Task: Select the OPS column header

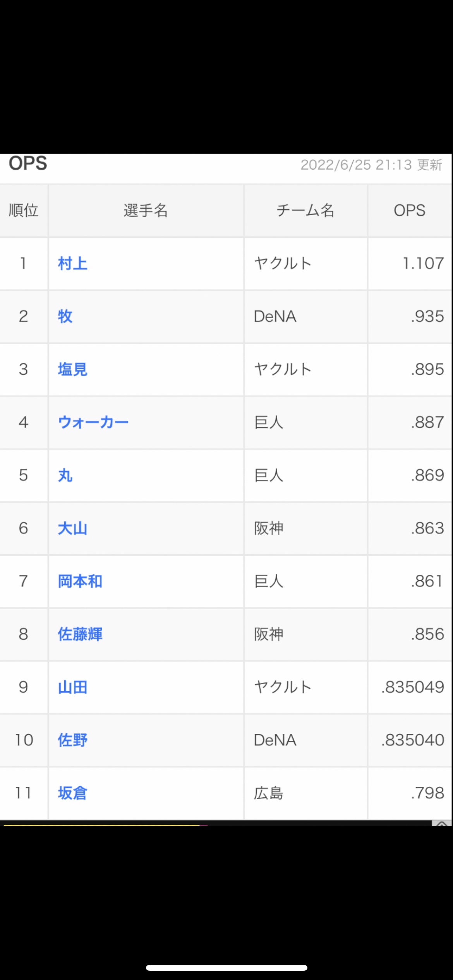Action: (x=410, y=211)
